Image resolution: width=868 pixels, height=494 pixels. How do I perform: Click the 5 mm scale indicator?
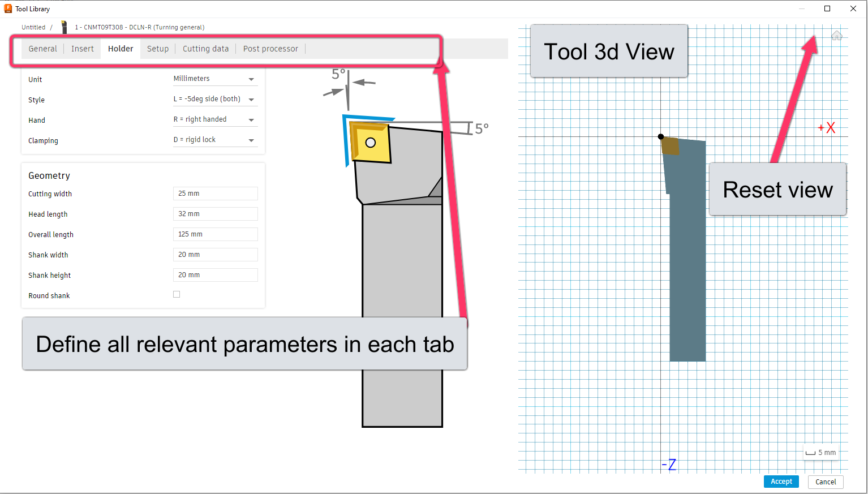pyautogui.click(x=821, y=452)
